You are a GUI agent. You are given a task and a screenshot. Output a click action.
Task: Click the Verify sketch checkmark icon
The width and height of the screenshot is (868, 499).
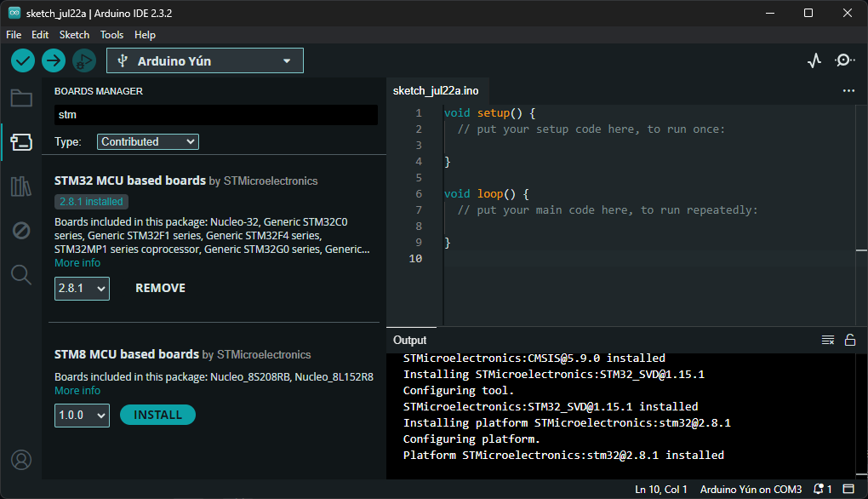pos(23,60)
